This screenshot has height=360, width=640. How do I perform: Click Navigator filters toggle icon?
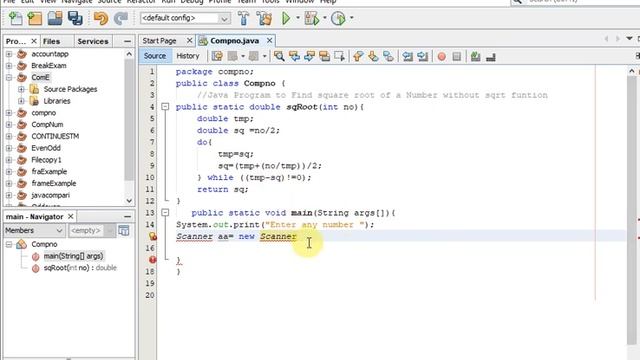124,231
